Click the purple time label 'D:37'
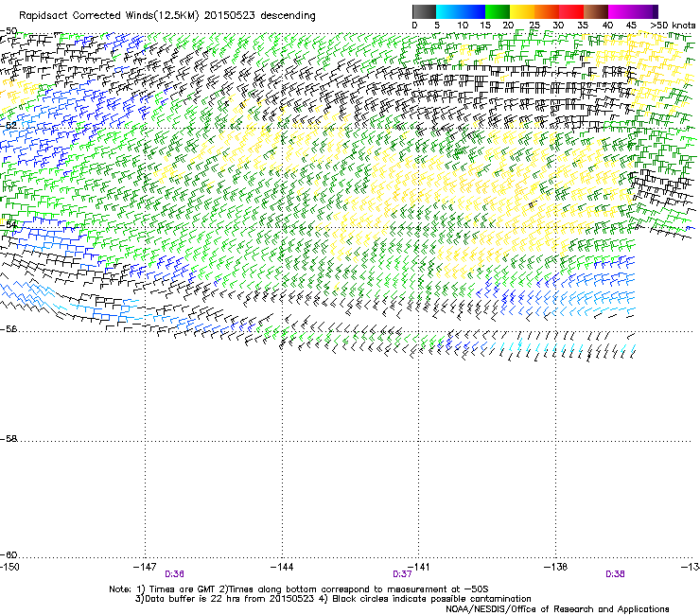This screenshot has width=700, height=615. coord(402,574)
